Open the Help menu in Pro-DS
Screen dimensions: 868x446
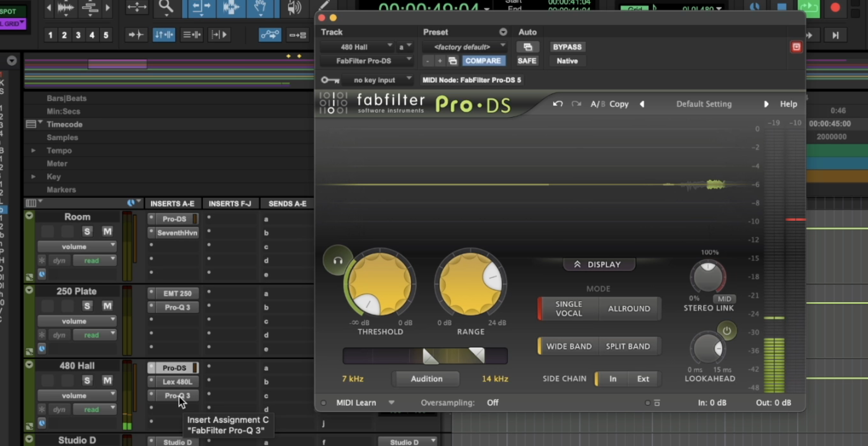click(x=788, y=104)
